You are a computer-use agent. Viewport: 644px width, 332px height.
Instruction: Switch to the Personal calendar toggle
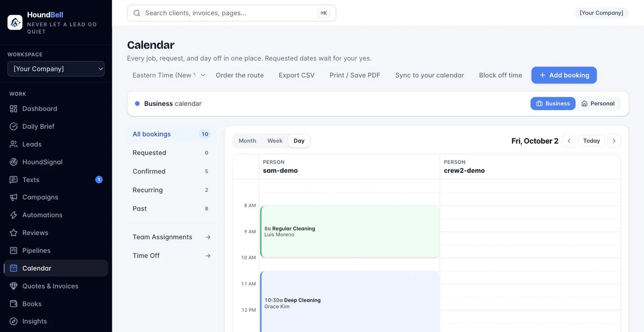(598, 103)
